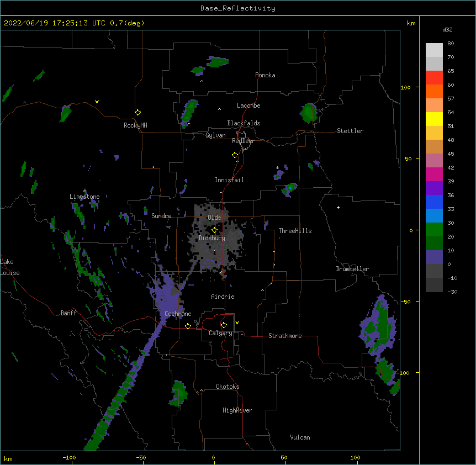This screenshot has height=465, width=476.
Task: Click the -100 tick on the right axis
Action: (x=404, y=373)
